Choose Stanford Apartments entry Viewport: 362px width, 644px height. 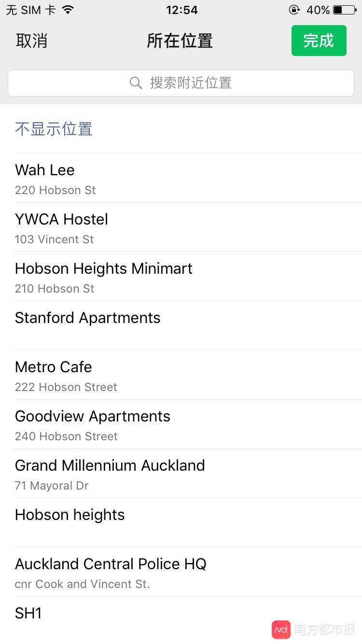(181, 325)
